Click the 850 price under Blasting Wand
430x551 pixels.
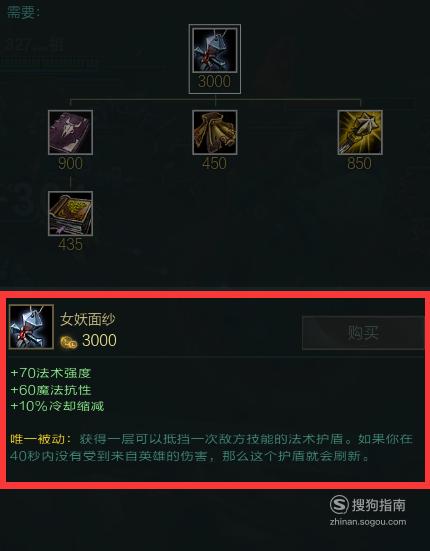pos(359,163)
